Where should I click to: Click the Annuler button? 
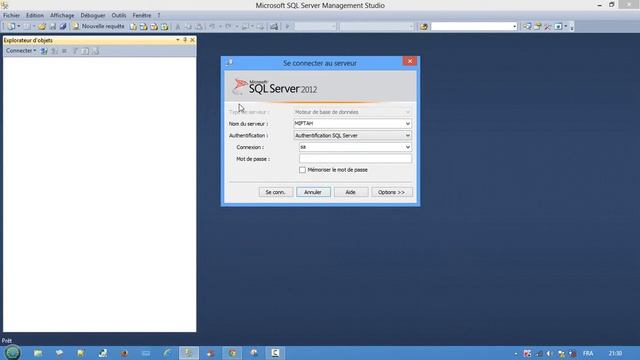tap(313, 192)
